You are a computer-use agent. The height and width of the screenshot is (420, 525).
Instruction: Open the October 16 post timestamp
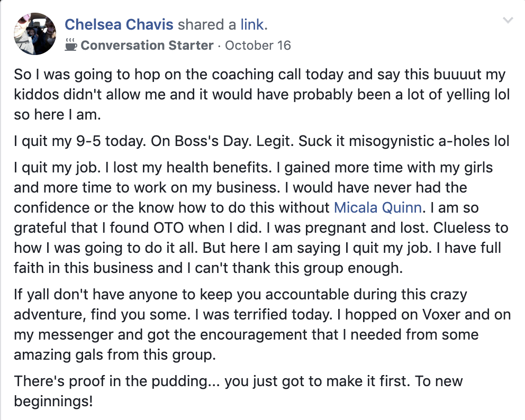[258, 45]
